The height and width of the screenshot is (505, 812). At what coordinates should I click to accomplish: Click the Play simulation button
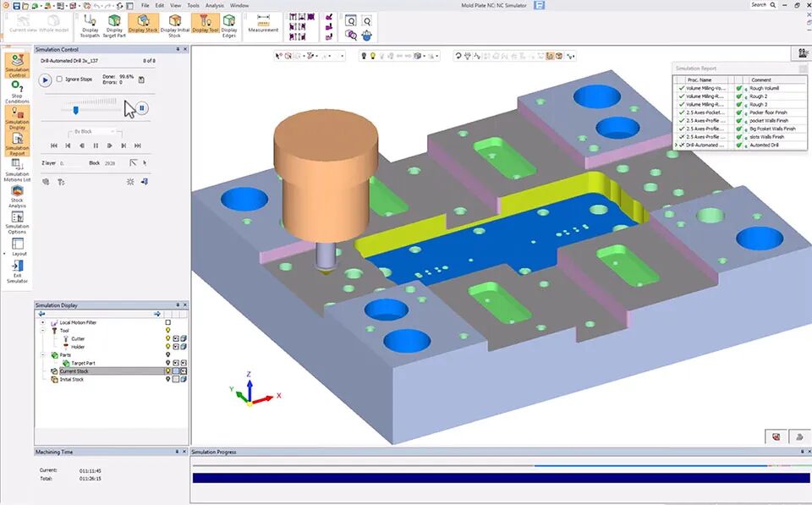[x=45, y=80]
